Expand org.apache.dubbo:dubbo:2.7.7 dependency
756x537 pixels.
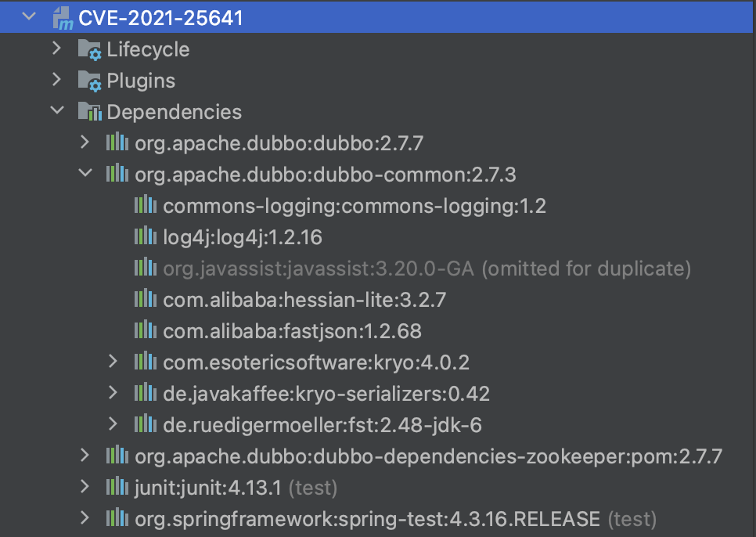pos(85,142)
